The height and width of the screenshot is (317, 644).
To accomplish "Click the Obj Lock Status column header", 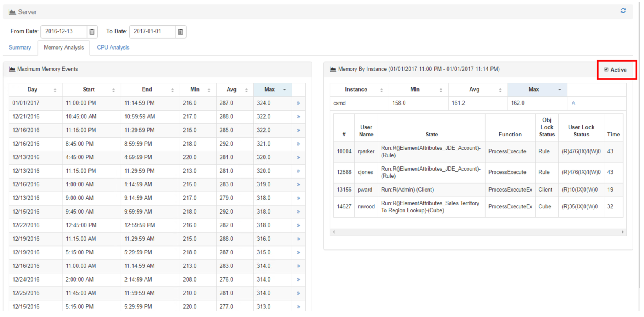I will (547, 127).
